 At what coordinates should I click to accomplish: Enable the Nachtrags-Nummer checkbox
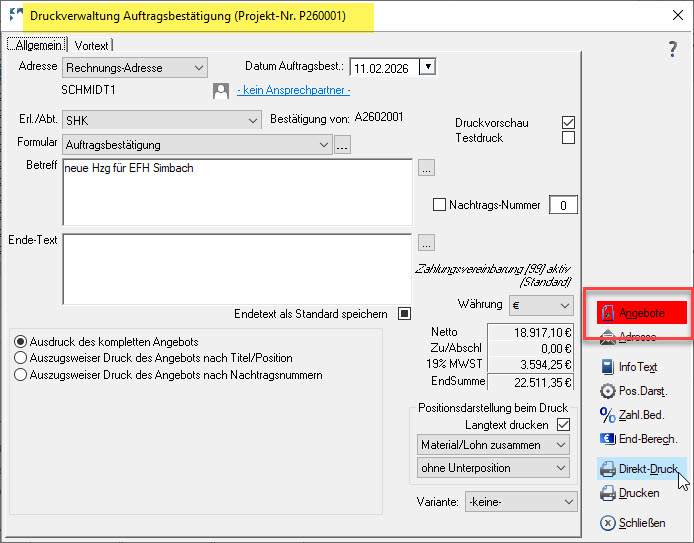pyautogui.click(x=439, y=205)
